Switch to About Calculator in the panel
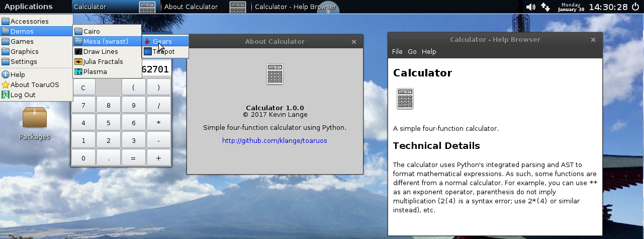 pos(206,7)
